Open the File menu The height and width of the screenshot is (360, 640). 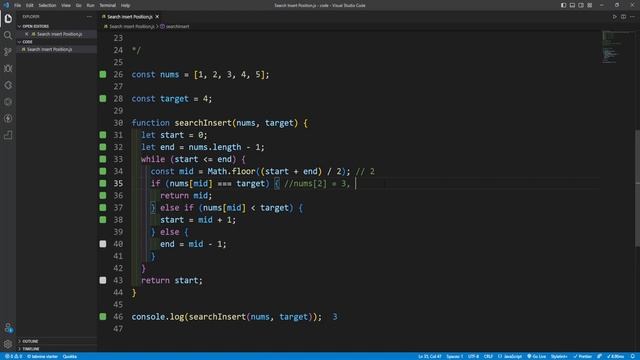[x=18, y=5]
